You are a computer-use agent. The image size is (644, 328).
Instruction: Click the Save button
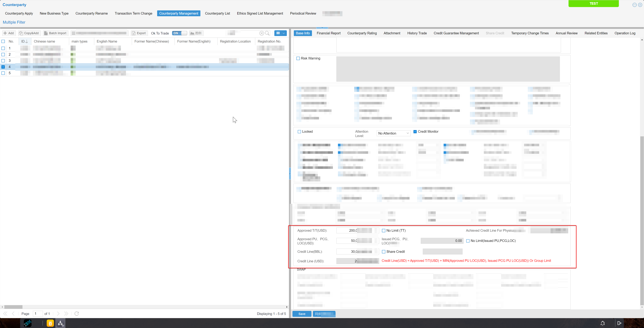click(302, 314)
